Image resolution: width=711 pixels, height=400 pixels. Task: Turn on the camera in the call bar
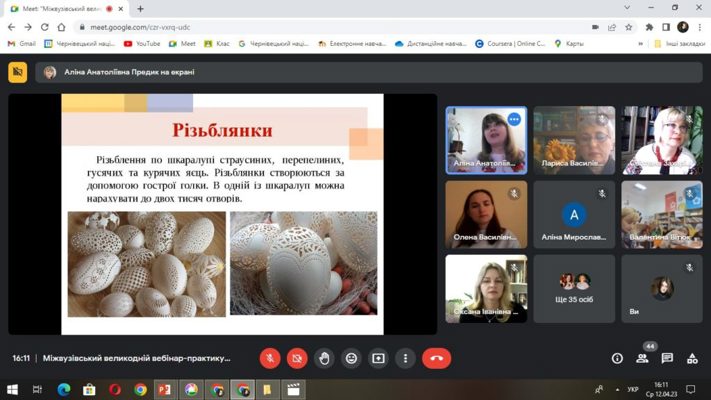(297, 358)
